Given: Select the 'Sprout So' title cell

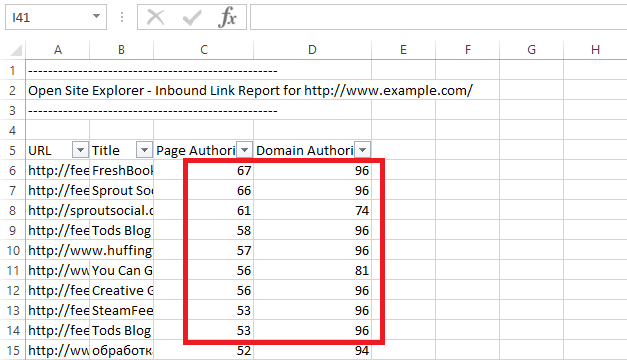Looking at the screenshot, I should point(122,190).
